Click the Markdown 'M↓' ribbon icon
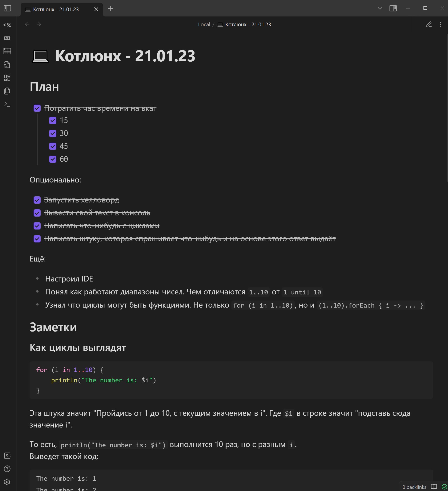Viewport: 448px width, 491px height. (7, 38)
